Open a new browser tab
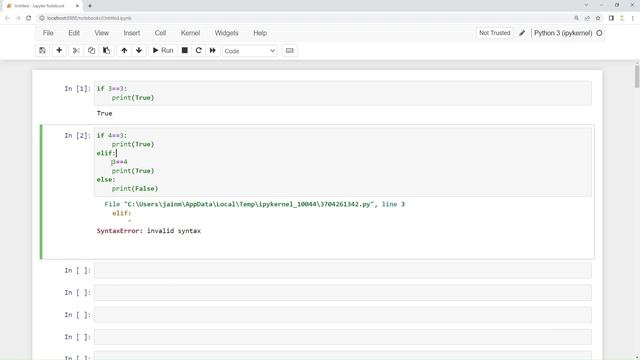The height and width of the screenshot is (360, 640). tap(90, 6)
